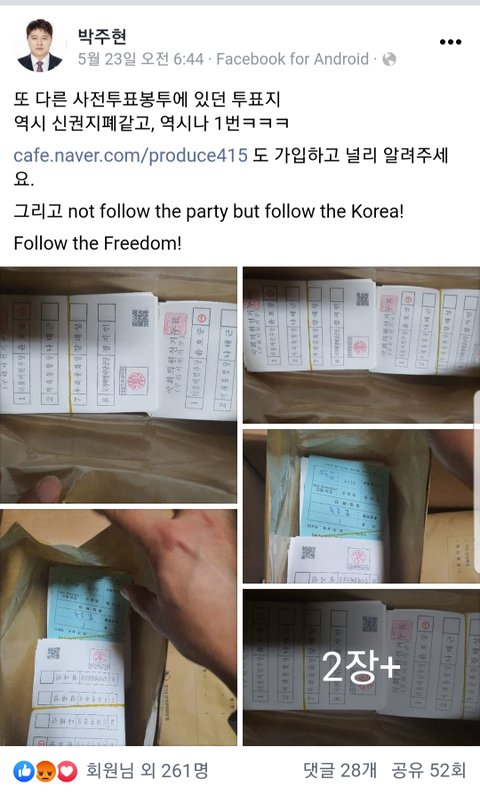View 회원님 외 261명 reactions list
The width and height of the screenshot is (480, 794).
(147, 771)
